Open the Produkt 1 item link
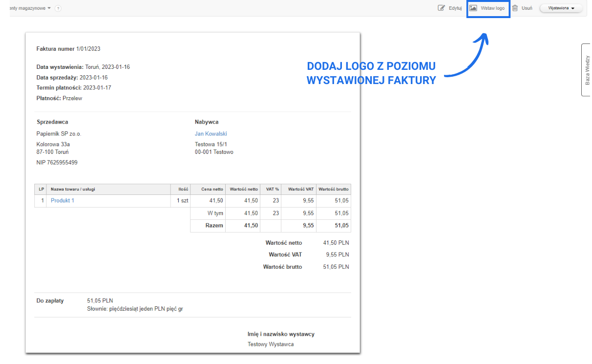 63,201
